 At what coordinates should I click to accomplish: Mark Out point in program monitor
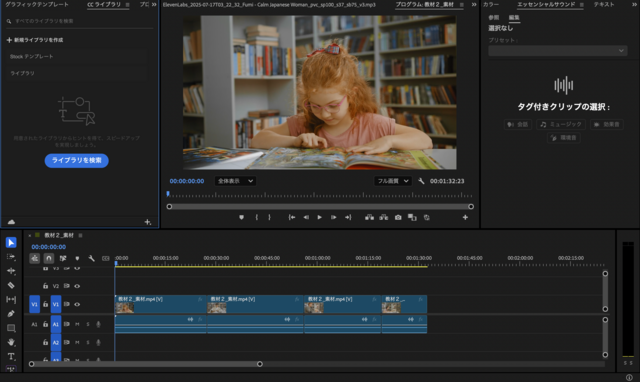269,218
